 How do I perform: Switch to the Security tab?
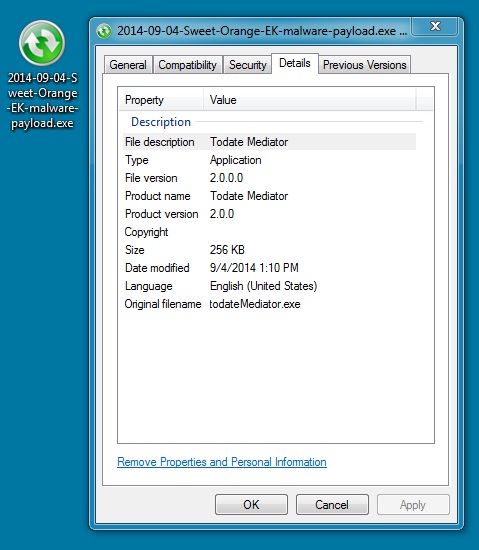(x=248, y=65)
